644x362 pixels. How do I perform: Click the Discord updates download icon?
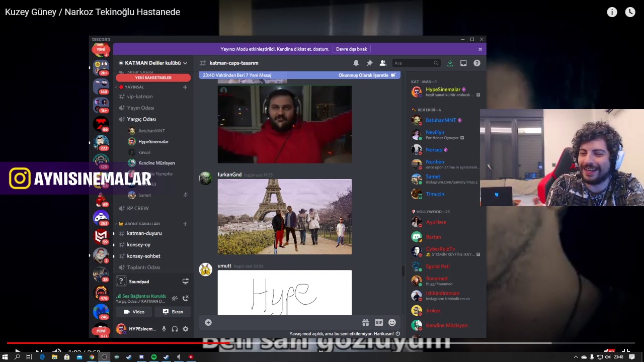450,63
